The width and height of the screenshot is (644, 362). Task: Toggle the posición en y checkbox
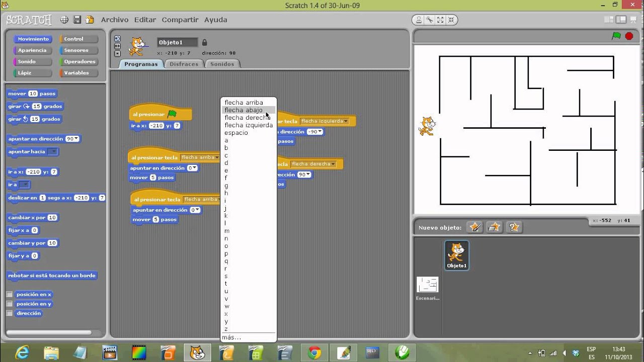click(x=9, y=304)
